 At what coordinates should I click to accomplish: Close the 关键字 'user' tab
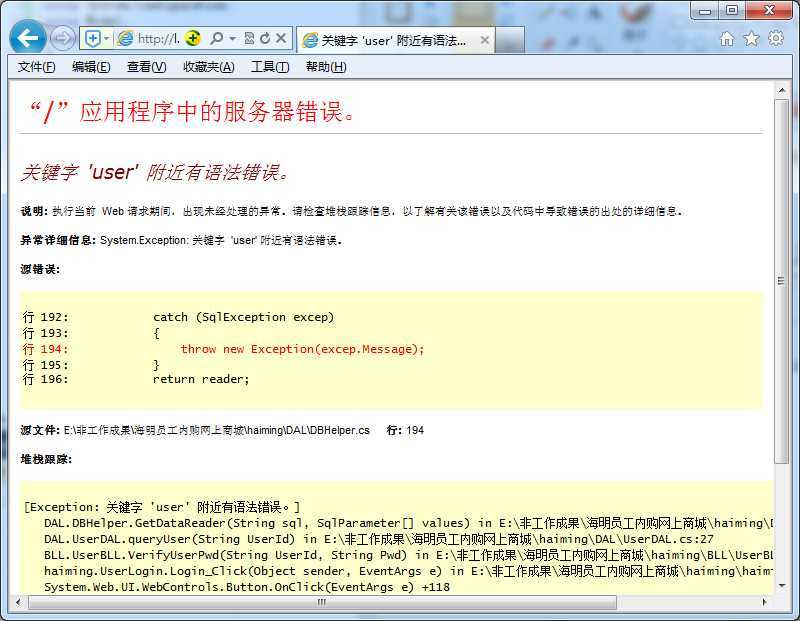(x=485, y=40)
